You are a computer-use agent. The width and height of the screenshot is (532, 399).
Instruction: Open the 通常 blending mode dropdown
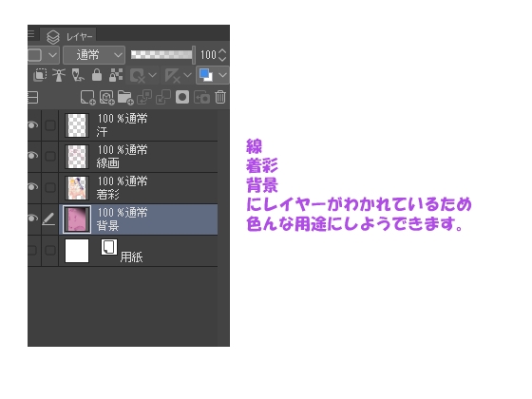(94, 55)
